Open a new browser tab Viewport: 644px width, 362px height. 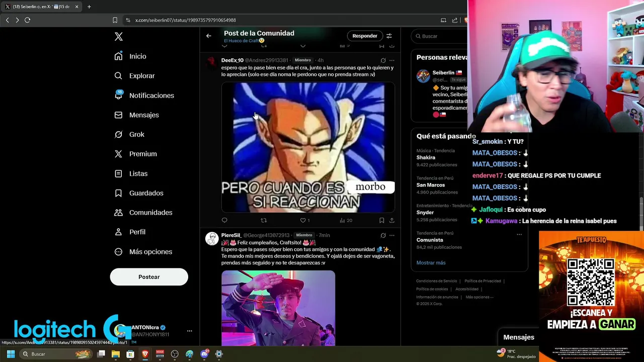pyautogui.click(x=89, y=7)
